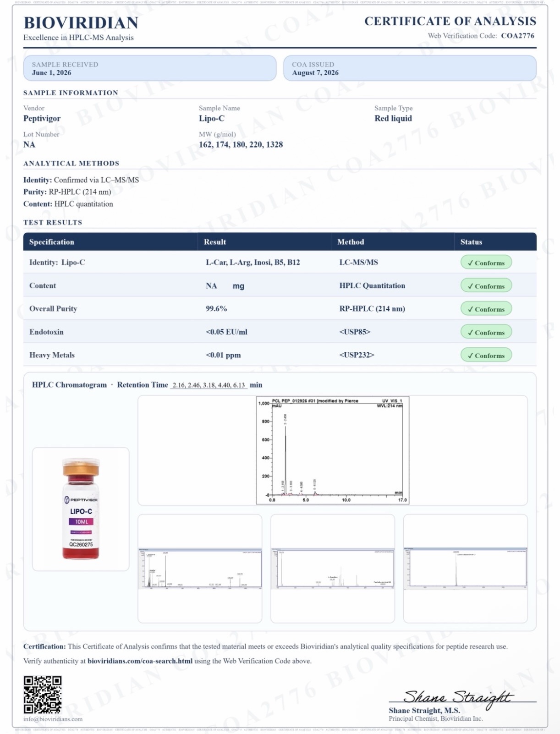Click the Conforms badge for Identity row
This screenshot has width=560, height=734.
486,263
